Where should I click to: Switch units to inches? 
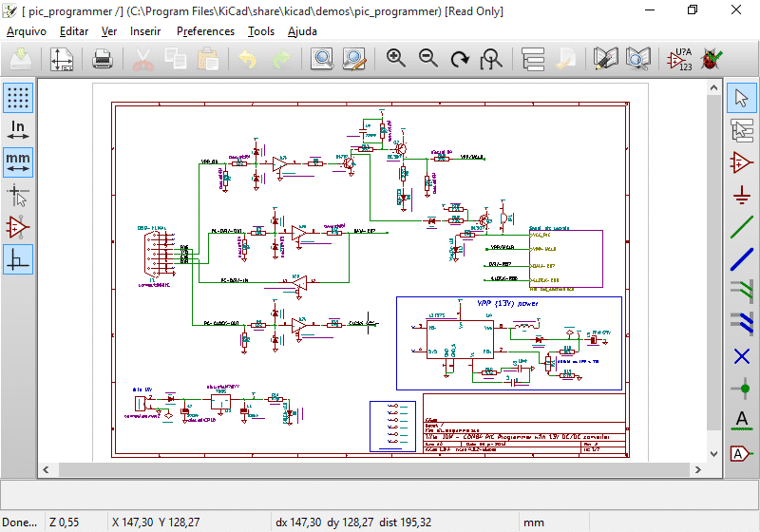pos(18,130)
